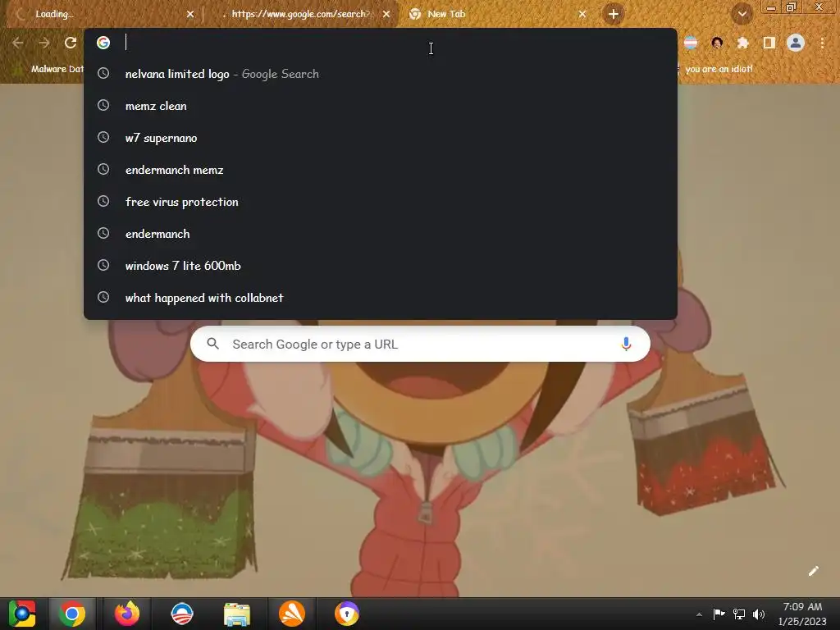Open the Chrome three-dot menu

822,43
